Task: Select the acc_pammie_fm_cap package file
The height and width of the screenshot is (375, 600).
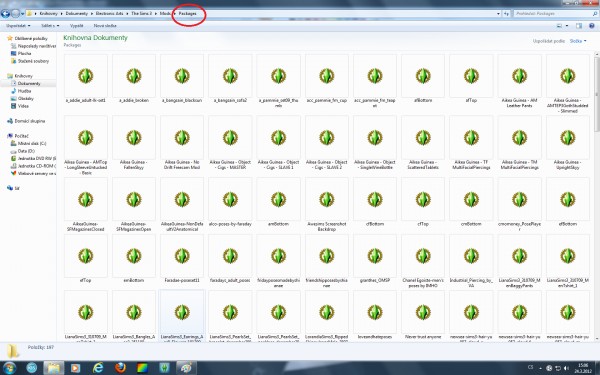Action: [x=327, y=79]
